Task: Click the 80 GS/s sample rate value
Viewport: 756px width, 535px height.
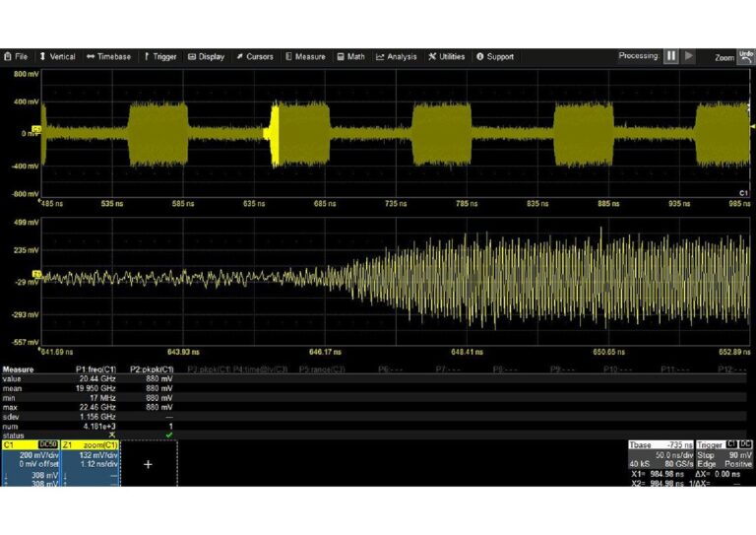Action: 679,464
